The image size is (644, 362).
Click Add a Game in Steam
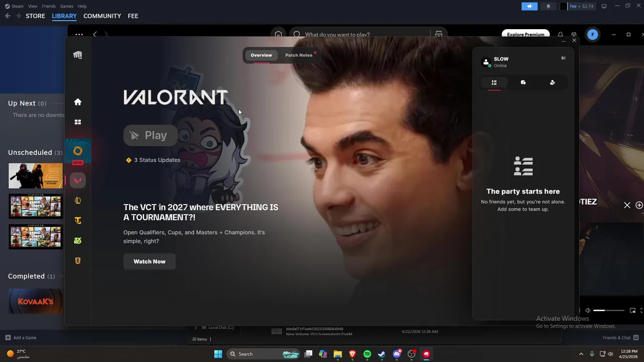pos(21,338)
